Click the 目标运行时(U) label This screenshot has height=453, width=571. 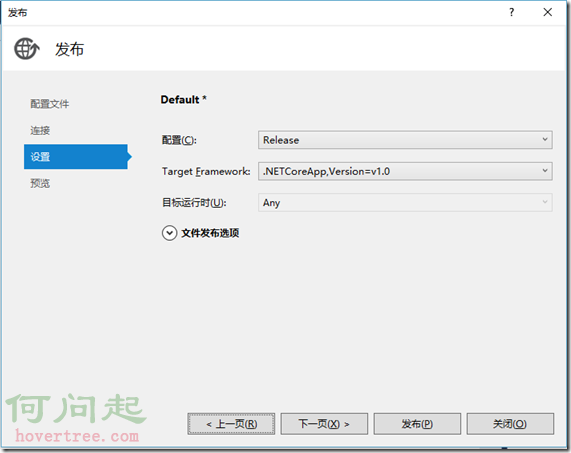194,203
